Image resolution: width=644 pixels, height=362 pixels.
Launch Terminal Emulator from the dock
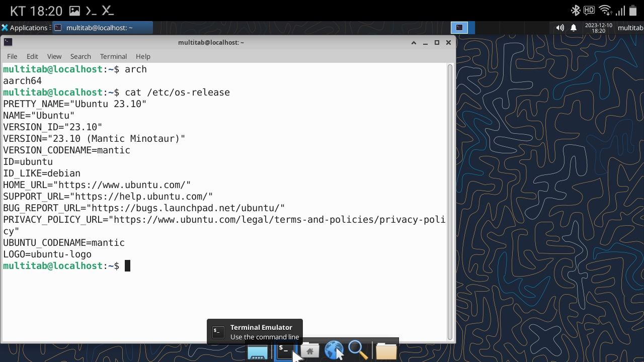click(284, 351)
